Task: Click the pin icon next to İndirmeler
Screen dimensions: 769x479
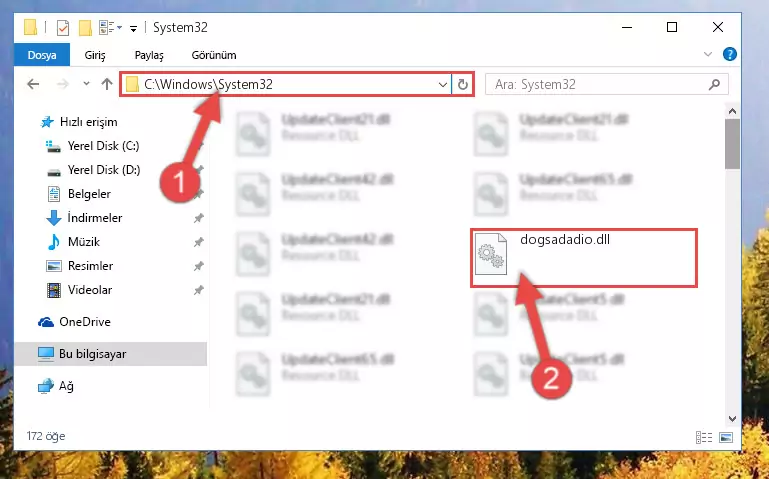Action: click(x=198, y=218)
